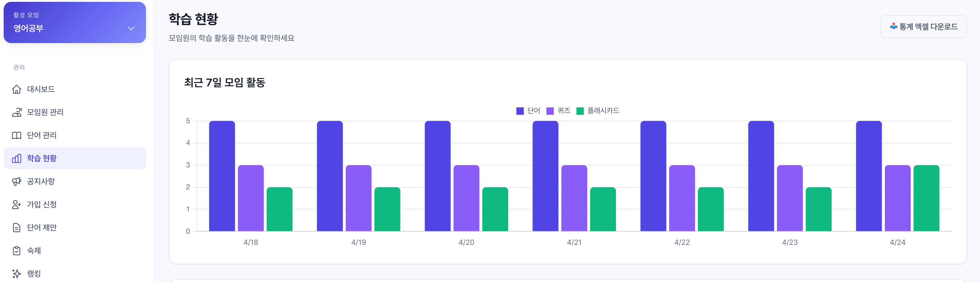Toggle the 플래시카드 legend color swatch
This screenshot has width=980, height=283.
(x=580, y=111)
